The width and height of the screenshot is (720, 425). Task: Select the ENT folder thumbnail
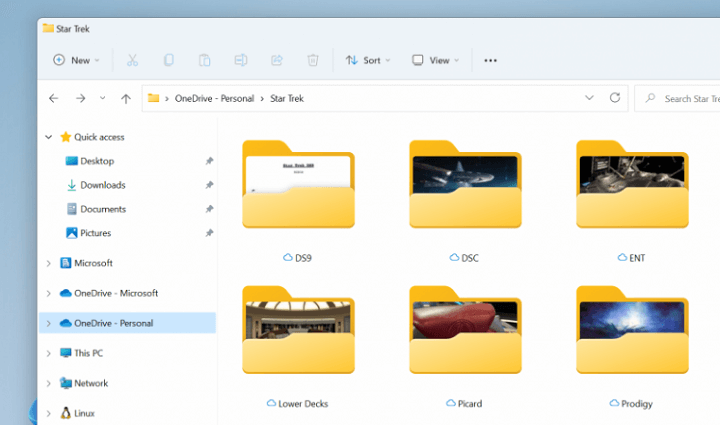(632, 184)
